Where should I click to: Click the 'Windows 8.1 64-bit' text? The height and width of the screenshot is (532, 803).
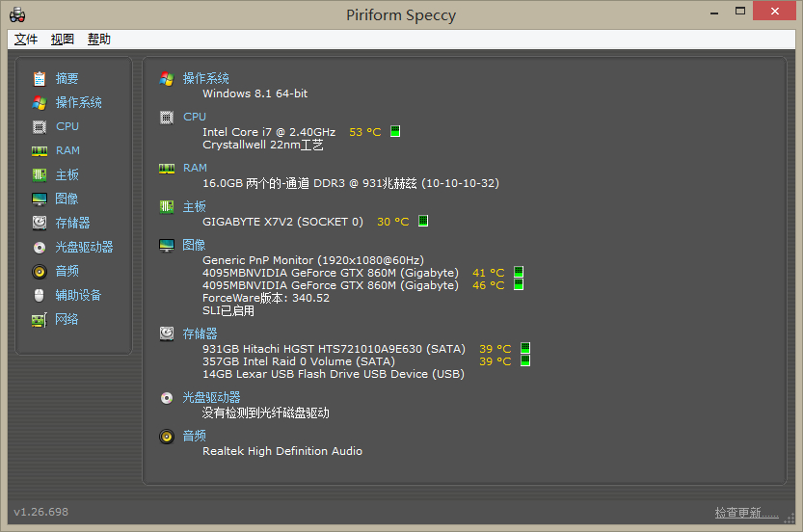click(x=255, y=93)
